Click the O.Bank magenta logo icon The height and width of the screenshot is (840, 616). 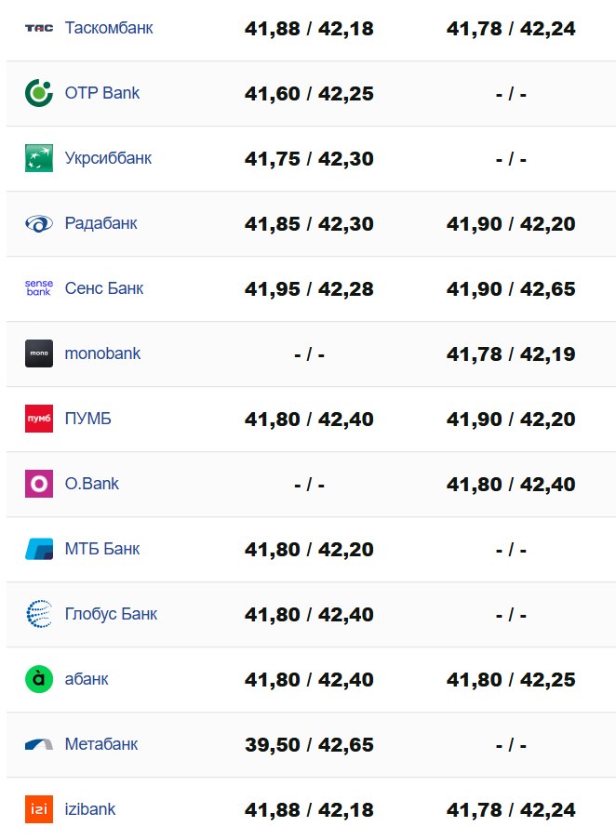click(39, 484)
